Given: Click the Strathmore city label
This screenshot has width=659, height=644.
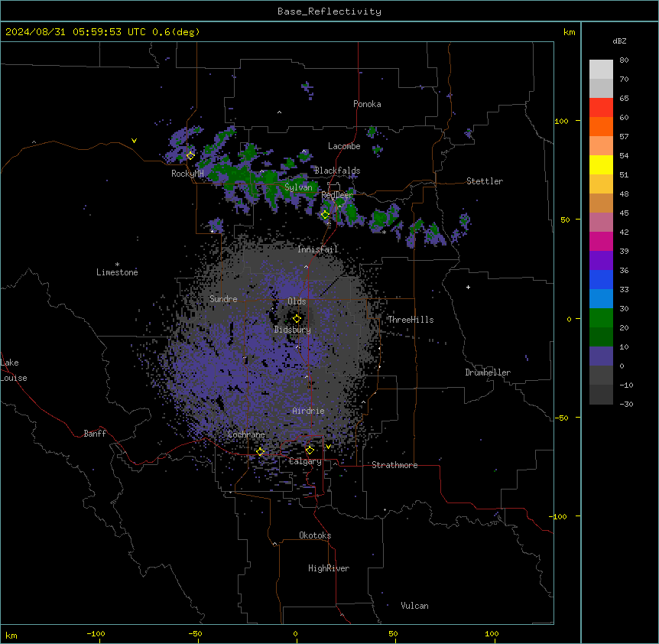Looking at the screenshot, I should click(x=394, y=465).
